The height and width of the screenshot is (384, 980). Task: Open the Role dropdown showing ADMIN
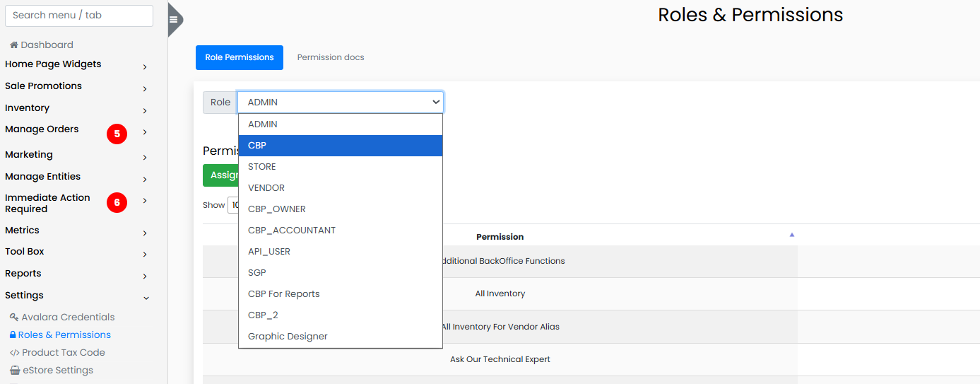pyautogui.click(x=341, y=102)
